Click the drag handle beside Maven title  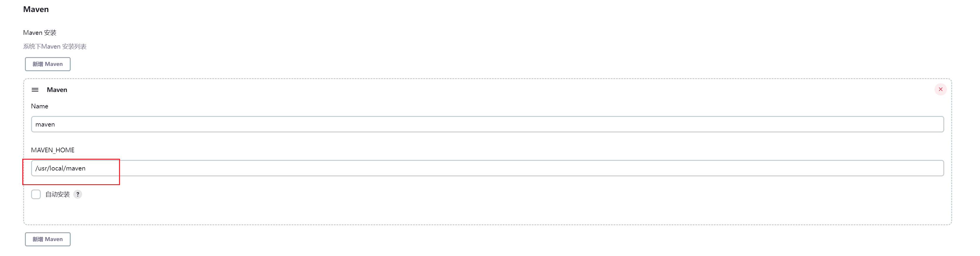(35, 90)
